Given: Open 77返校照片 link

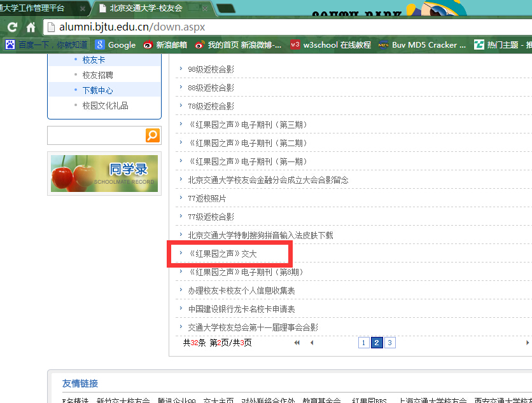Looking at the screenshot, I should coord(207,198).
